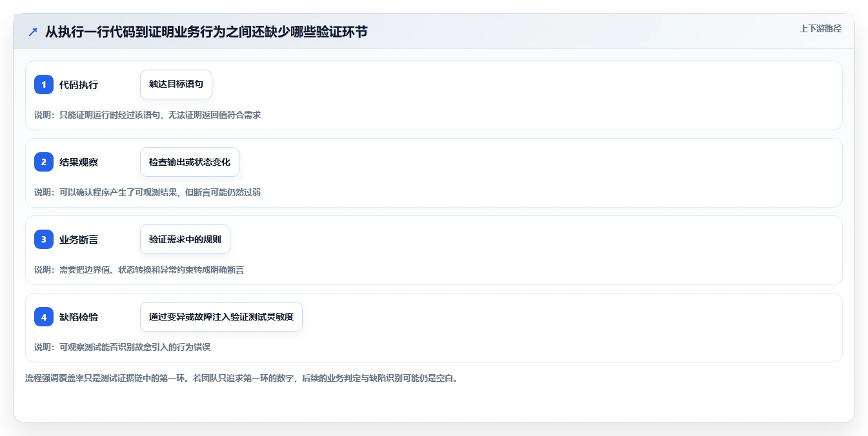Select the 检查输出或状态变化 chip
Screen dimensions: 868x436
click(190, 162)
